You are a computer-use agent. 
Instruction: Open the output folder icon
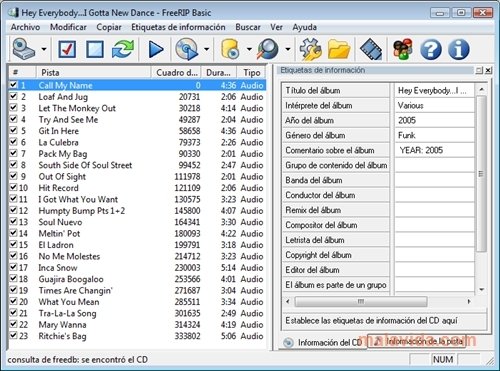coord(339,49)
